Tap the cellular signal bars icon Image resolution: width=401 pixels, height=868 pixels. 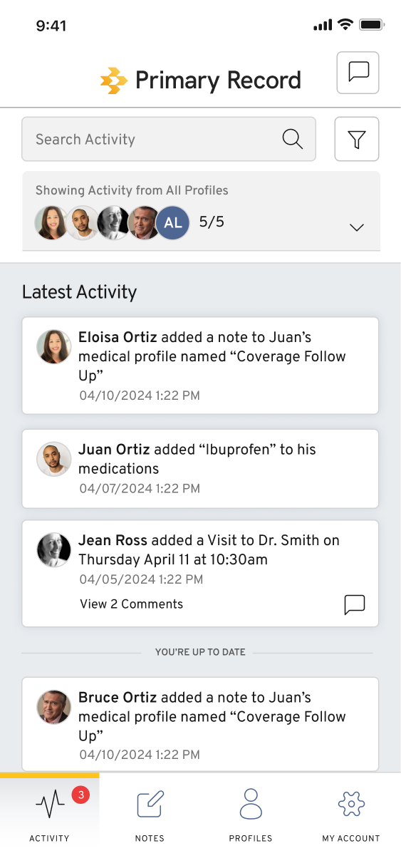[x=323, y=26]
